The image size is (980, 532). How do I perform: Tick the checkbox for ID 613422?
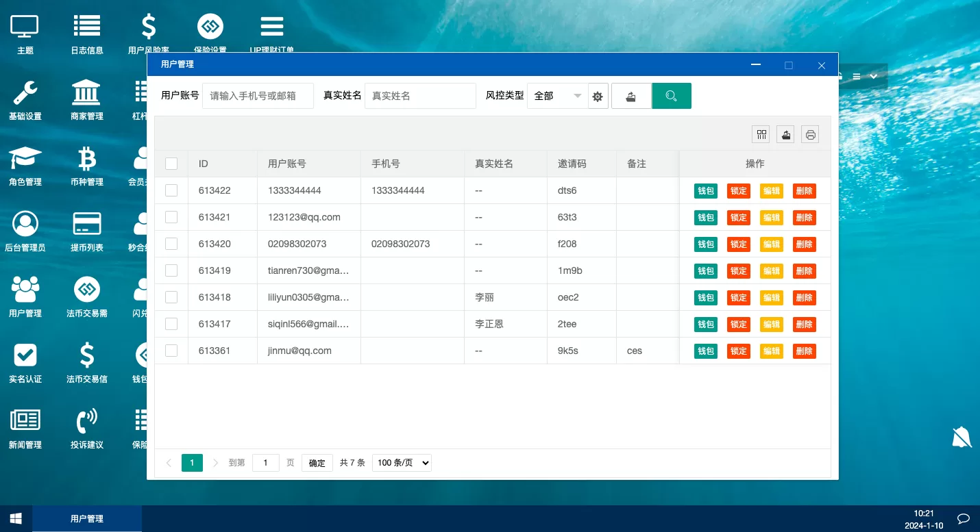pos(171,190)
